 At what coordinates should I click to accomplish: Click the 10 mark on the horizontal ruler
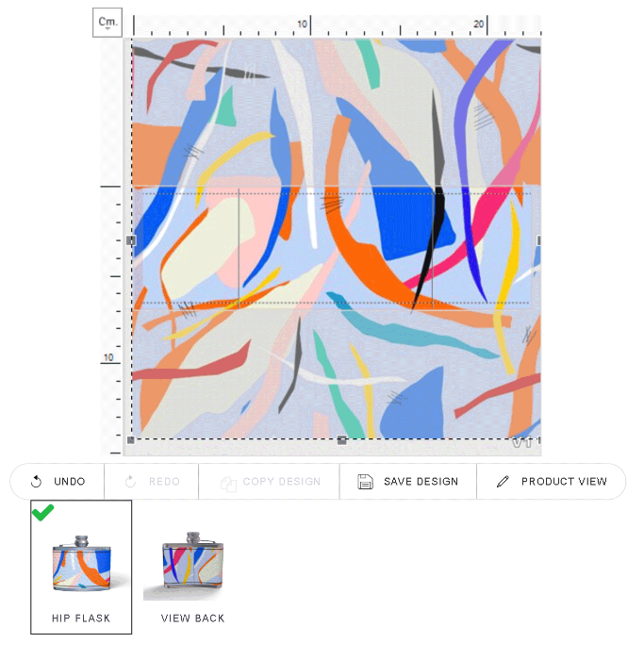pos(303,24)
